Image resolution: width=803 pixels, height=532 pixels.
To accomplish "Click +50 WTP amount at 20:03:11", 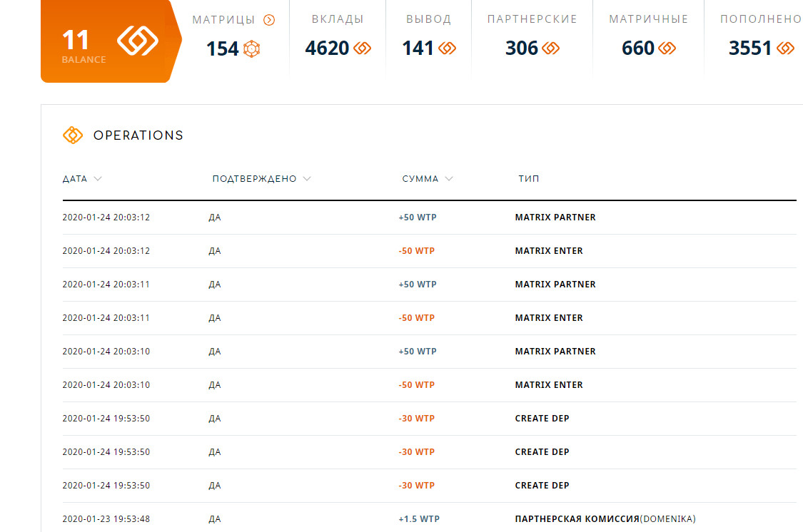I will (x=418, y=285).
